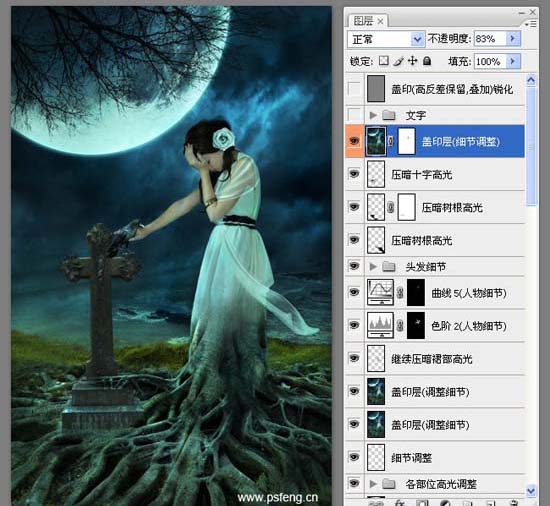Click the gray thumbnail of 盖印(高反差保留,叠加)锐化 layer
Image resolution: width=550 pixels, height=506 pixels.
[376, 89]
